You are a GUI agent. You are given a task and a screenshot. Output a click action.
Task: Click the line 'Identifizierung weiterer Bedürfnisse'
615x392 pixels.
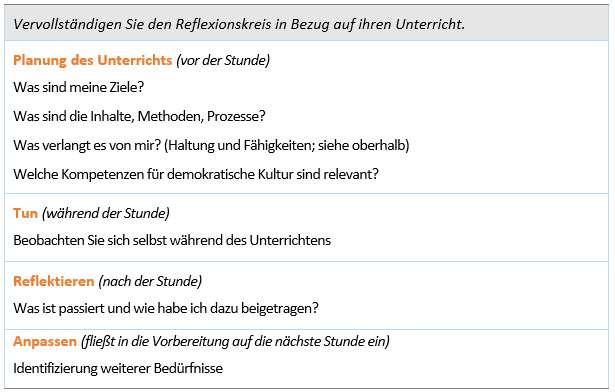(x=118, y=368)
